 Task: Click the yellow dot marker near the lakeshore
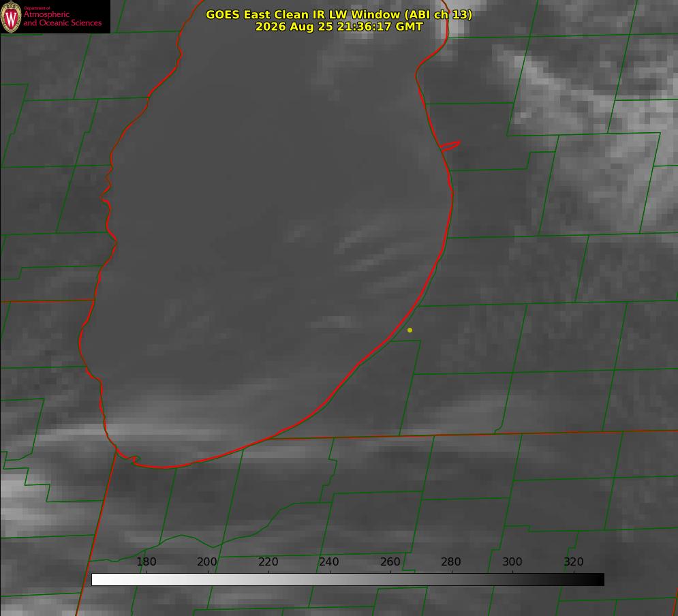410,330
